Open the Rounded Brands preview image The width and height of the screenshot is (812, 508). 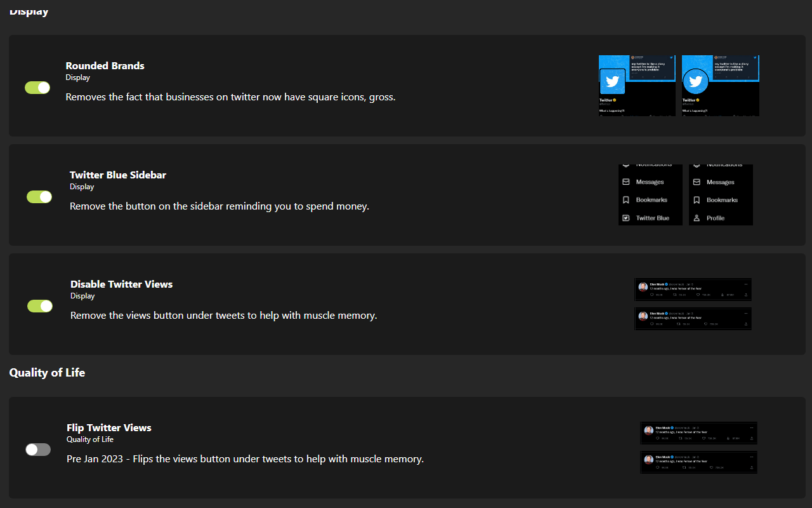coord(679,85)
